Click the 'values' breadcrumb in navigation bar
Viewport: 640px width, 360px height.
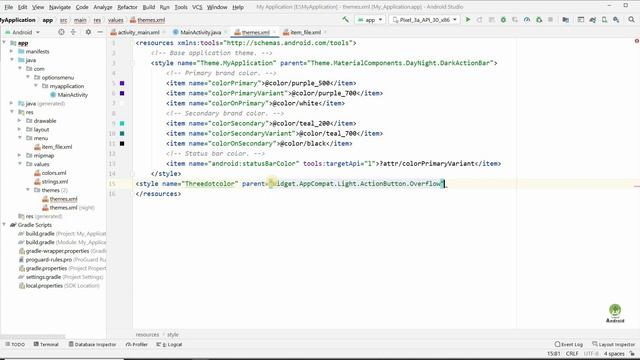tap(116, 20)
